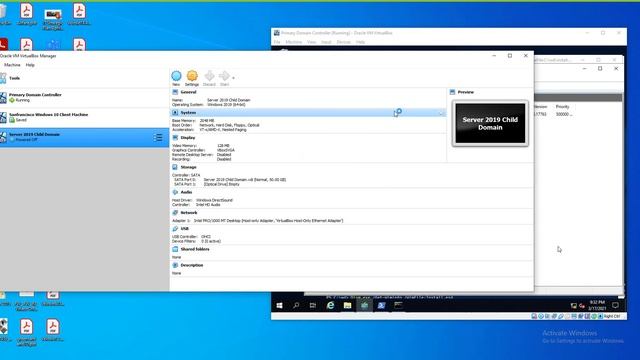Click the Display section header
Viewport: 640px width, 360px height.
point(188,138)
